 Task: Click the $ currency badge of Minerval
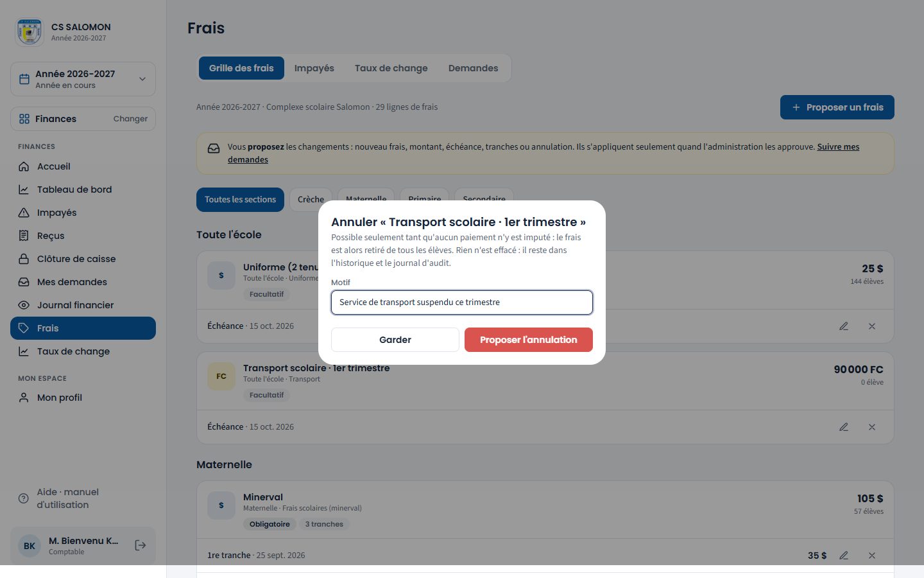pos(221,505)
